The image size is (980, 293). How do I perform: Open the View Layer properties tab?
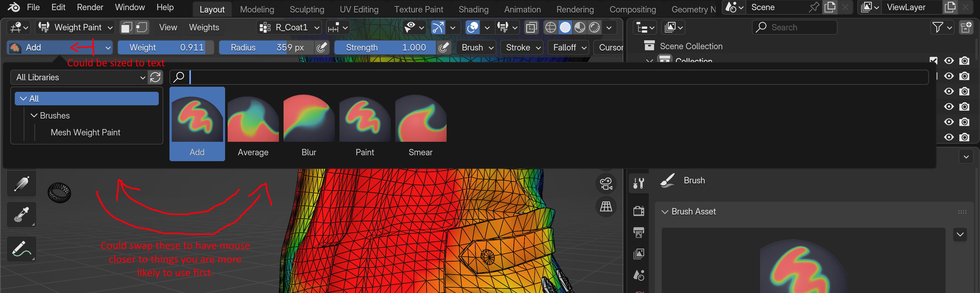point(639,253)
